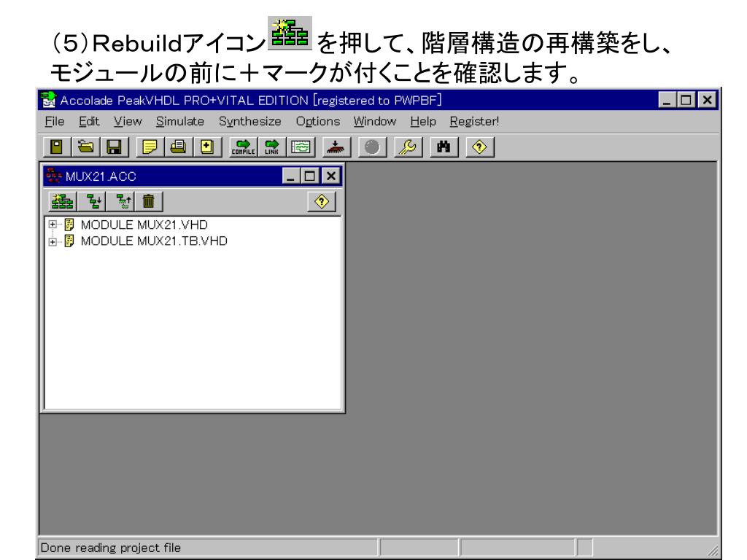Open the Options menu

(318, 122)
